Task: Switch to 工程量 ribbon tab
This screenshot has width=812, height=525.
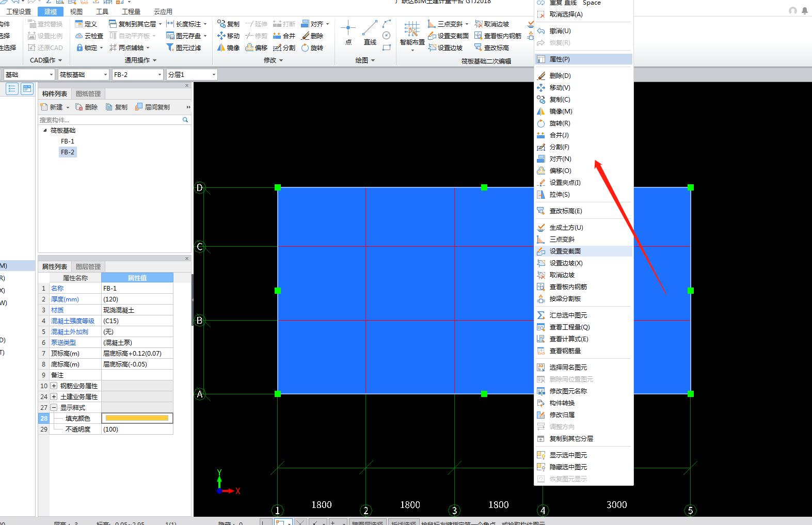Action: [x=131, y=11]
